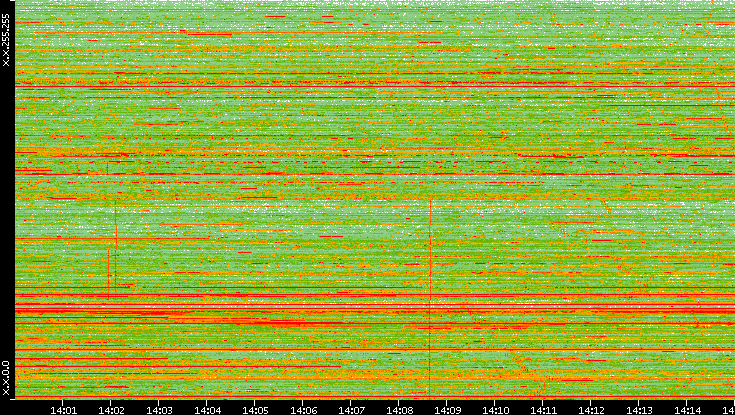Click the 14:07 time axis label
Image resolution: width=735 pixels, height=415 pixels.
coord(351,411)
